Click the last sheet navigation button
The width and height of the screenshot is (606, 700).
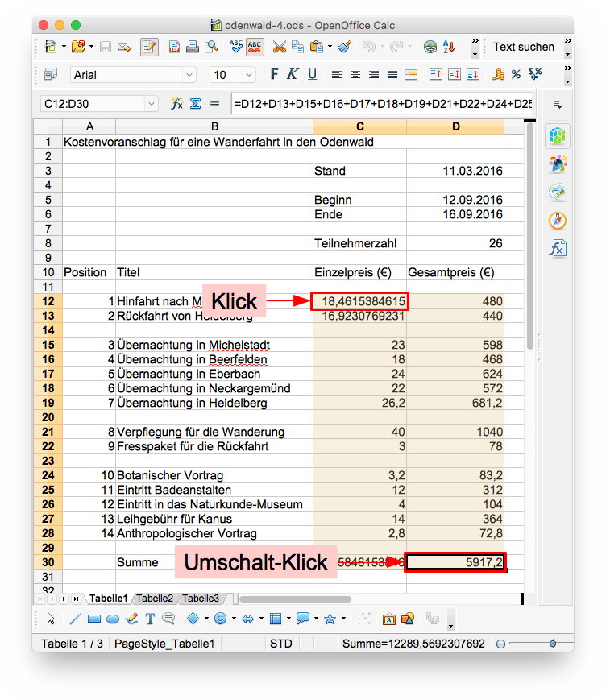[76, 599]
